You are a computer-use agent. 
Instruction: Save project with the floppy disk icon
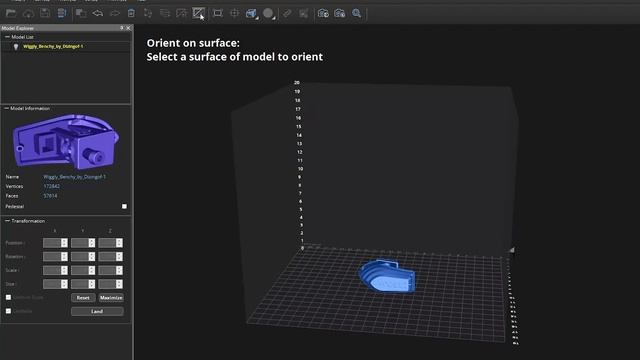pos(45,13)
